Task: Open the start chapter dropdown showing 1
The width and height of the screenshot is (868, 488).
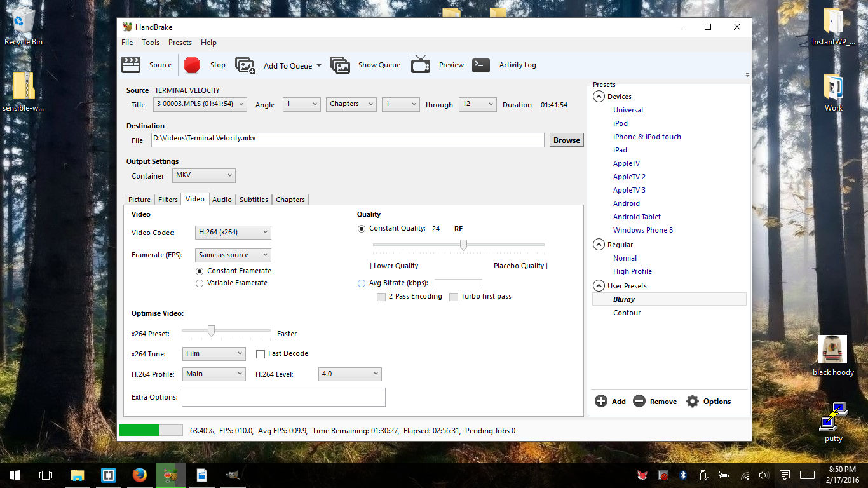Action: pyautogui.click(x=400, y=104)
